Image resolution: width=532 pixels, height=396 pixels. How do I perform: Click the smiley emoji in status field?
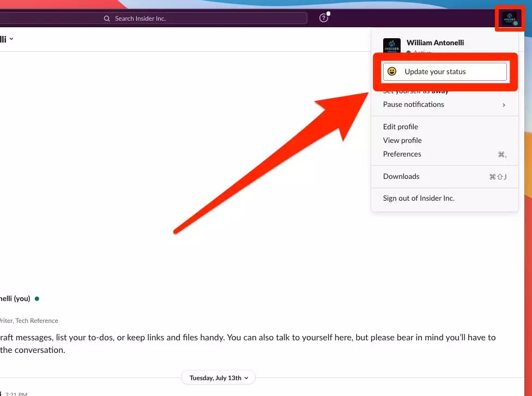[x=392, y=71]
